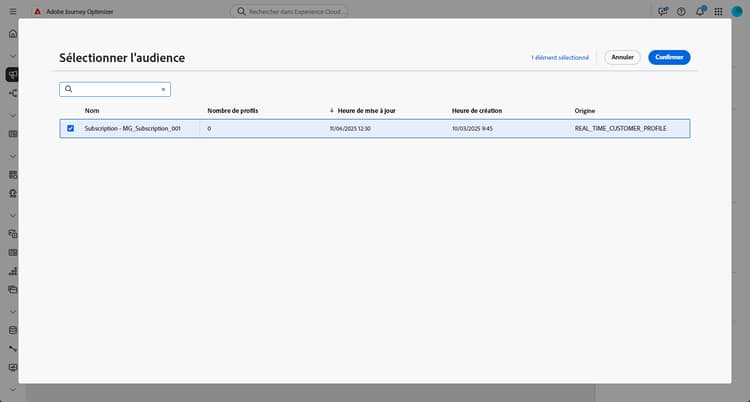The height and width of the screenshot is (402, 750).
Task: Open the user profile avatar
Action: 737,11
